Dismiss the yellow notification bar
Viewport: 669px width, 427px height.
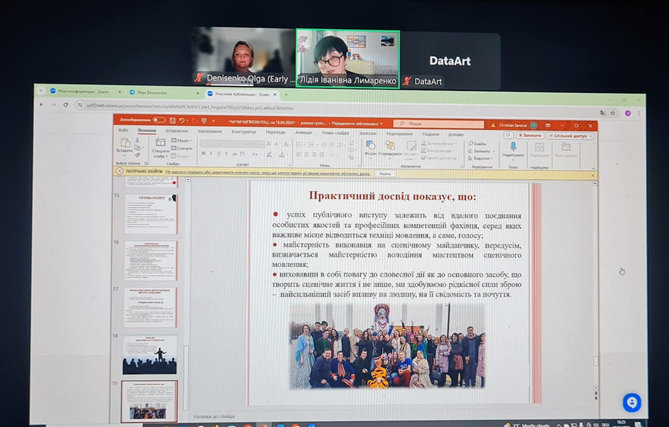coord(592,175)
